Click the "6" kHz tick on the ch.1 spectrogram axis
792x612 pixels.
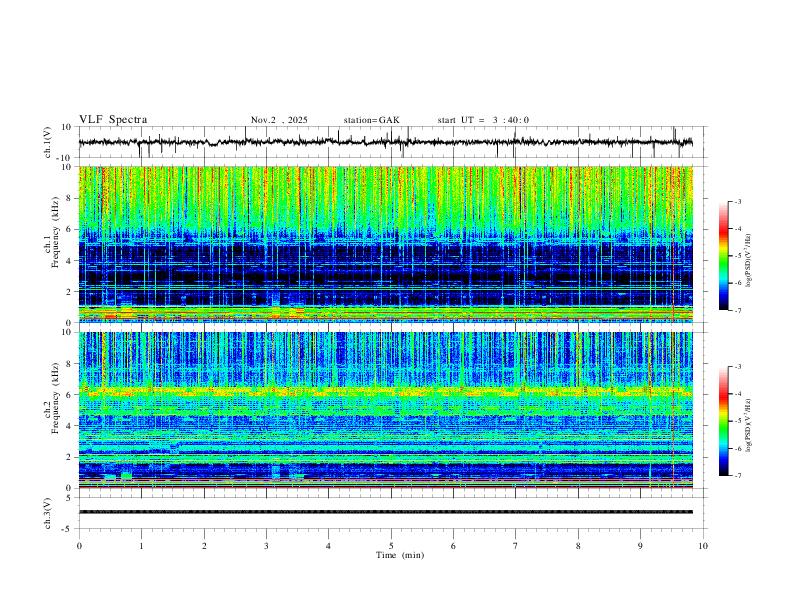(70, 229)
